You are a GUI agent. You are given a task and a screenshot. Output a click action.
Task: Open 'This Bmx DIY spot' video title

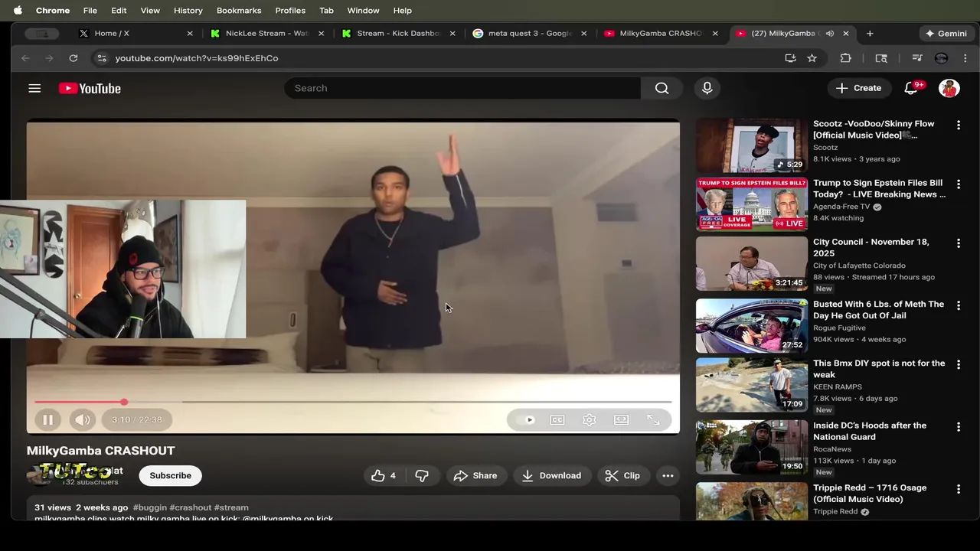point(879,369)
